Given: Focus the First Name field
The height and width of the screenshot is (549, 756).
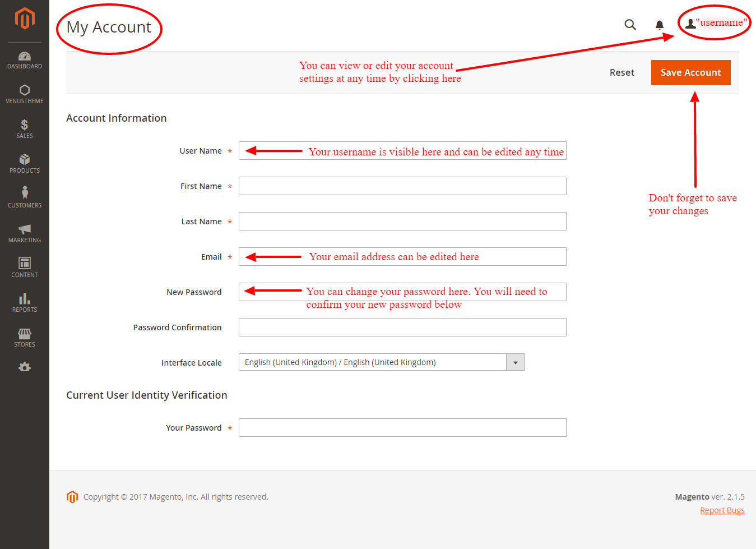Looking at the screenshot, I should pyautogui.click(x=402, y=186).
